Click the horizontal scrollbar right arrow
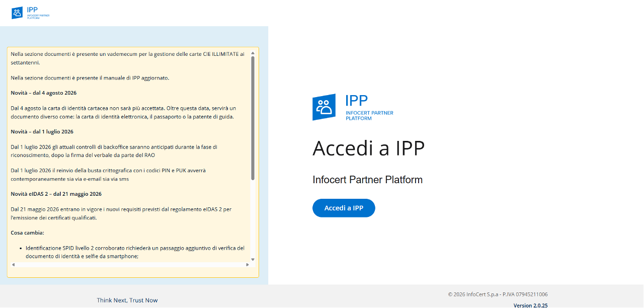The height and width of the screenshot is (308, 644). [x=247, y=265]
